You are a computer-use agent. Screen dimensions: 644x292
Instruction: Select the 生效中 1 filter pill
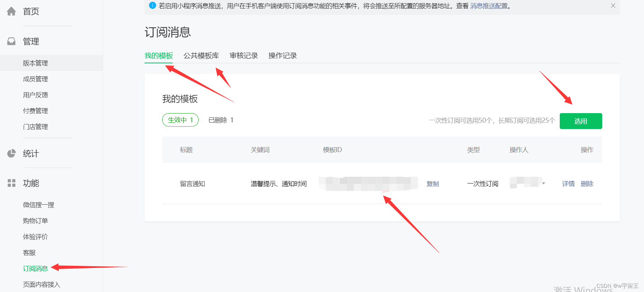(180, 120)
